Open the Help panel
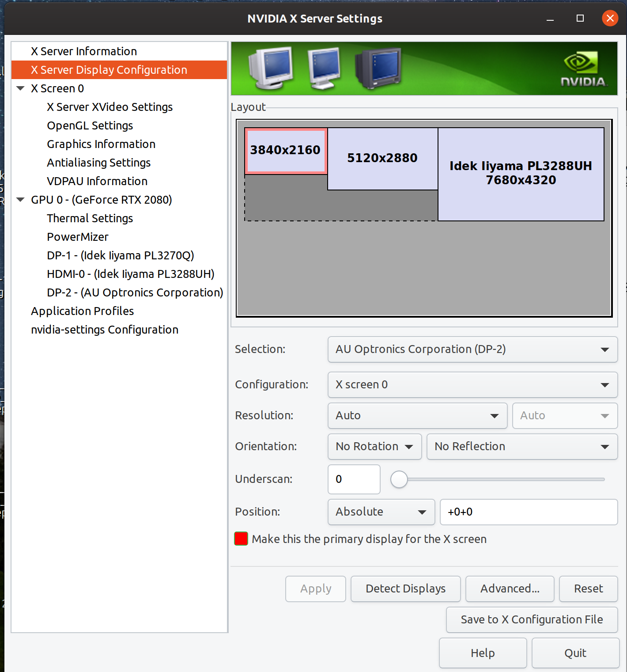627x672 pixels. (x=483, y=653)
